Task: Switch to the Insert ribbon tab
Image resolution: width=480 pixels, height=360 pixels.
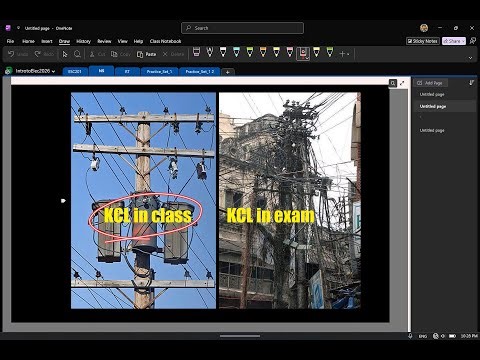Action: click(x=47, y=41)
